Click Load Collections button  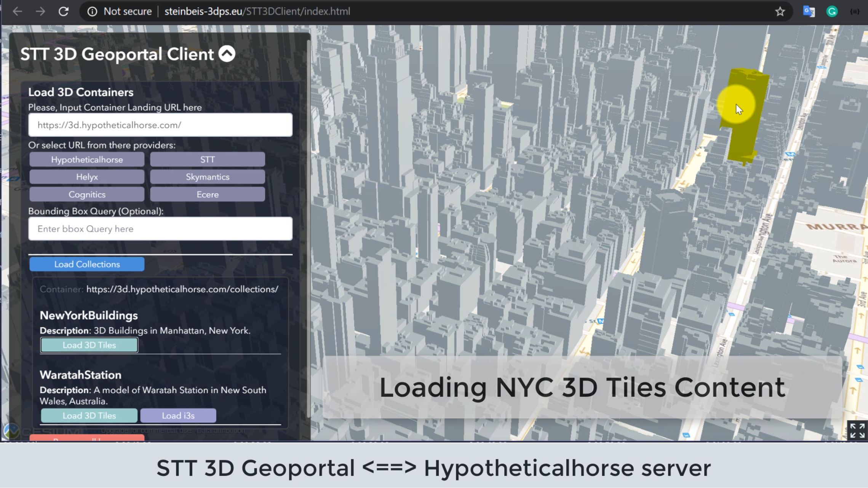pos(87,264)
